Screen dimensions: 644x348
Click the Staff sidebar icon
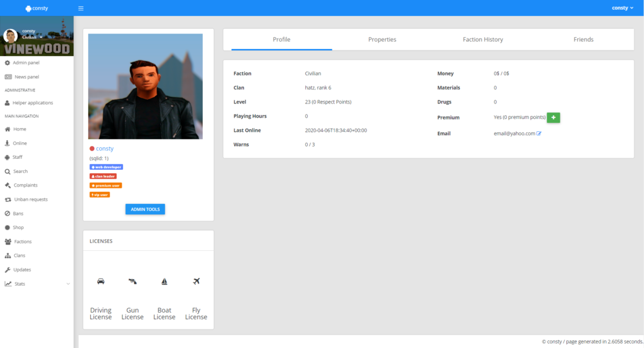coord(7,157)
